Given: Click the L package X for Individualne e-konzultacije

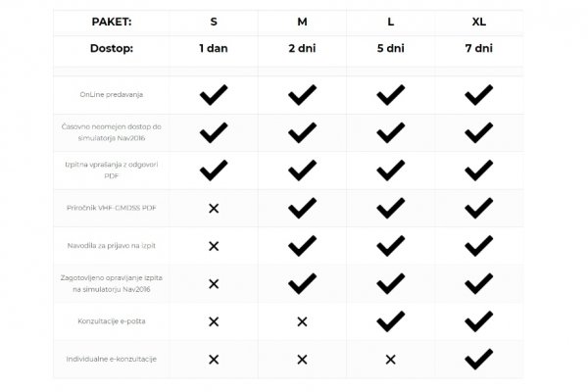Looking at the screenshot, I should coord(390,359).
